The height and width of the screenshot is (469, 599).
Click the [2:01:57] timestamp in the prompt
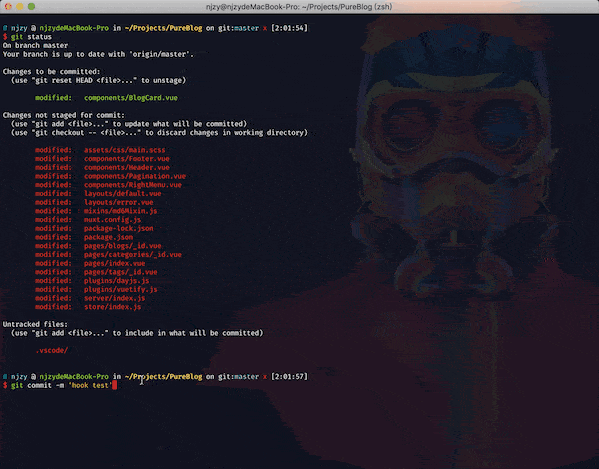coord(289,377)
